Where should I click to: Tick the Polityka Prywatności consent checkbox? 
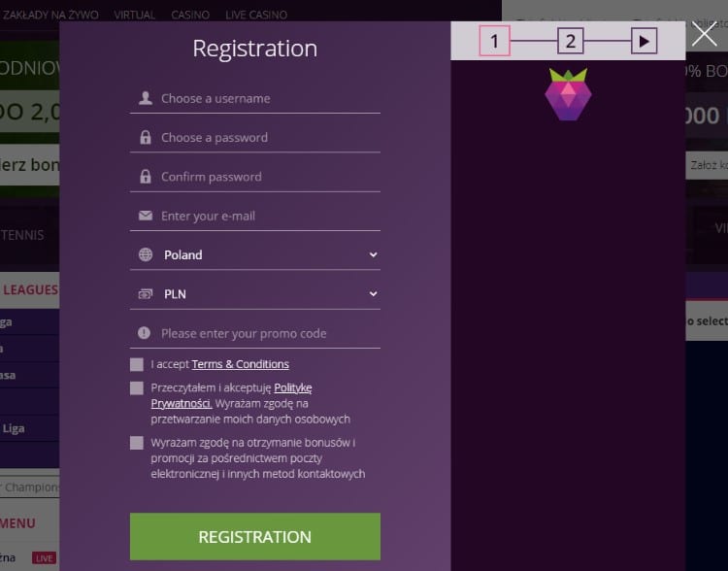pos(137,388)
